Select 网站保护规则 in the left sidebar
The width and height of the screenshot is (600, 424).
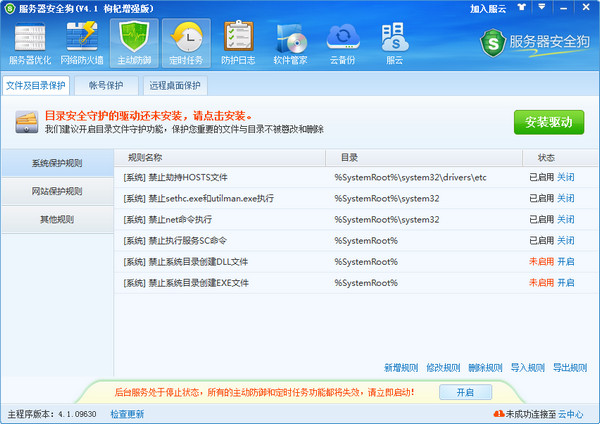pyautogui.click(x=57, y=191)
